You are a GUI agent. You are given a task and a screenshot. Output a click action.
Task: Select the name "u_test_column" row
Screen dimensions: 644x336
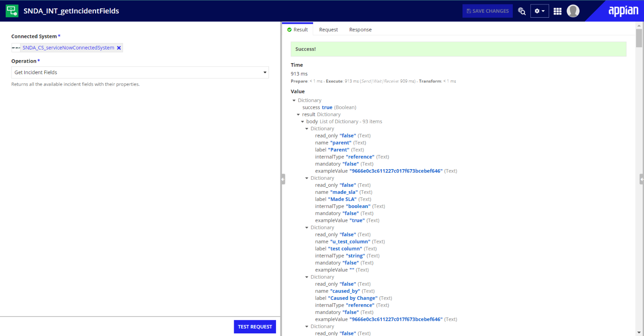coord(350,242)
